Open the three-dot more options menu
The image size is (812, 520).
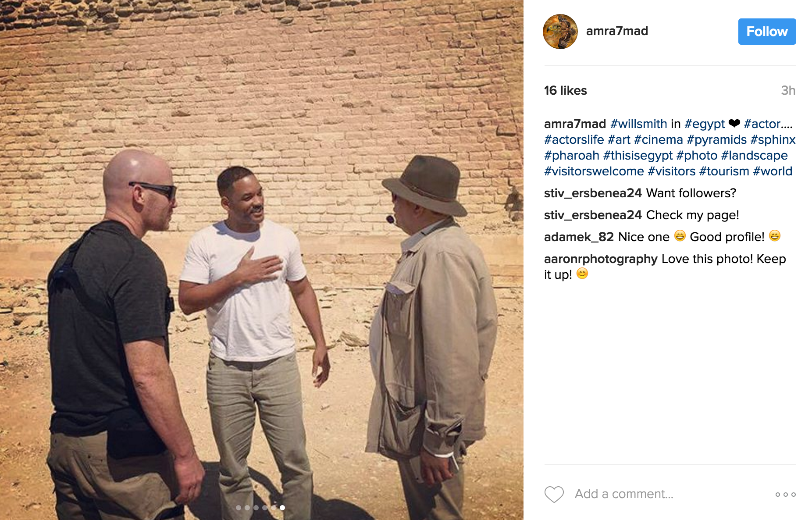pos(785,495)
